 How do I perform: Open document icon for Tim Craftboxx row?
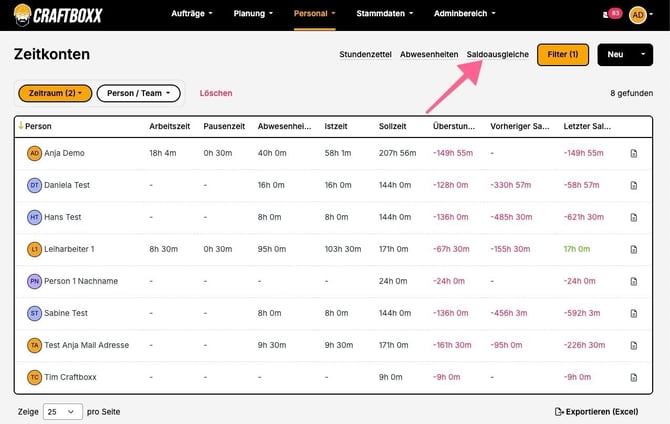point(633,377)
